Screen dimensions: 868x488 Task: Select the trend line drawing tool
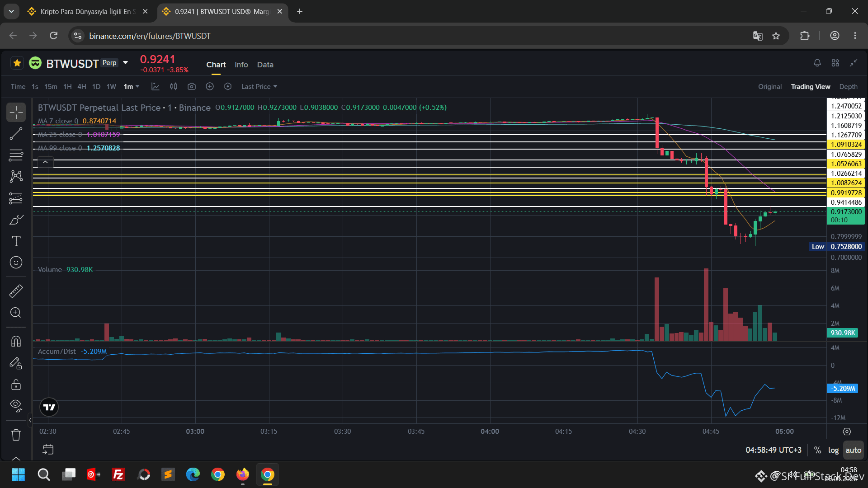point(16,134)
